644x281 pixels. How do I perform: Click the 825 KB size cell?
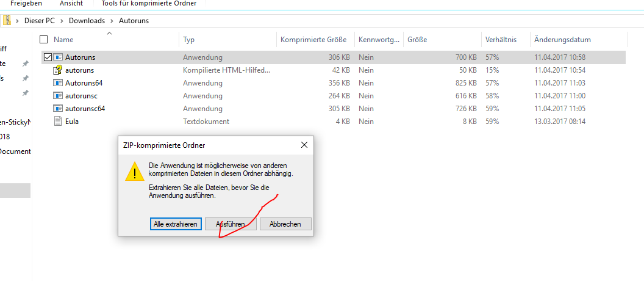pyautogui.click(x=466, y=83)
